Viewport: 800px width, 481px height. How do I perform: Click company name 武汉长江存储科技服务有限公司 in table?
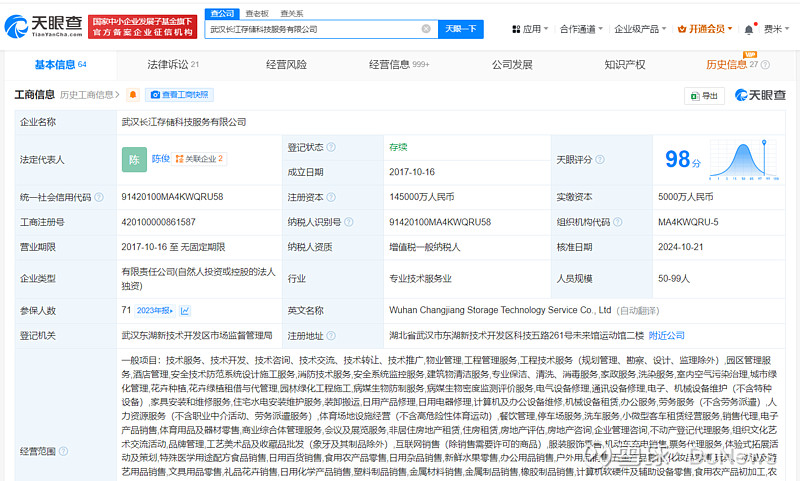(184, 122)
